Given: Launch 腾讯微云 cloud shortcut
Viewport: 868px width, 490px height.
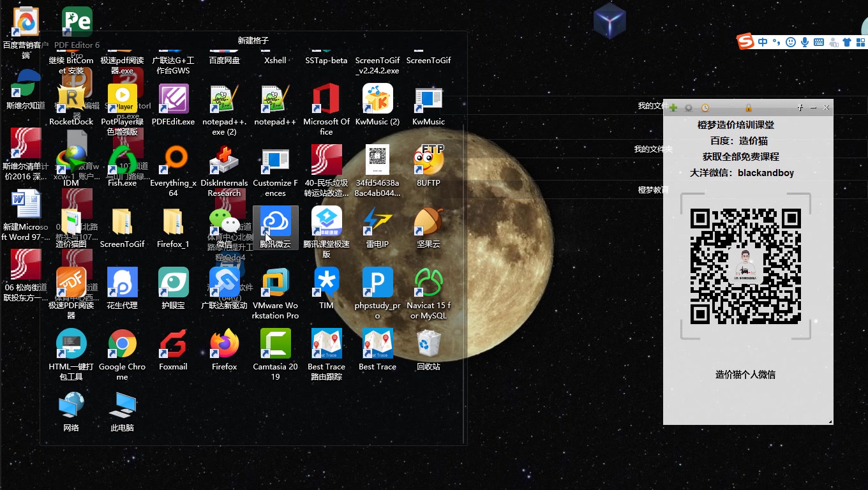Looking at the screenshot, I should pyautogui.click(x=276, y=227).
